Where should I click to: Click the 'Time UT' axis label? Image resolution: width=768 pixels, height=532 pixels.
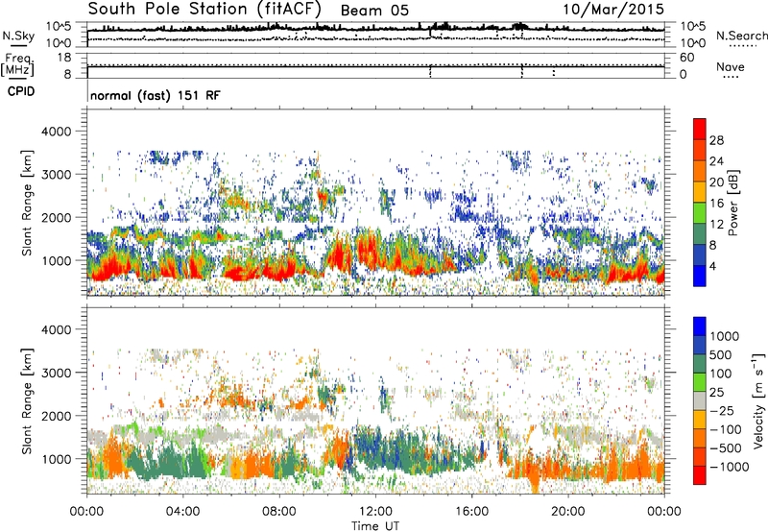point(375,526)
